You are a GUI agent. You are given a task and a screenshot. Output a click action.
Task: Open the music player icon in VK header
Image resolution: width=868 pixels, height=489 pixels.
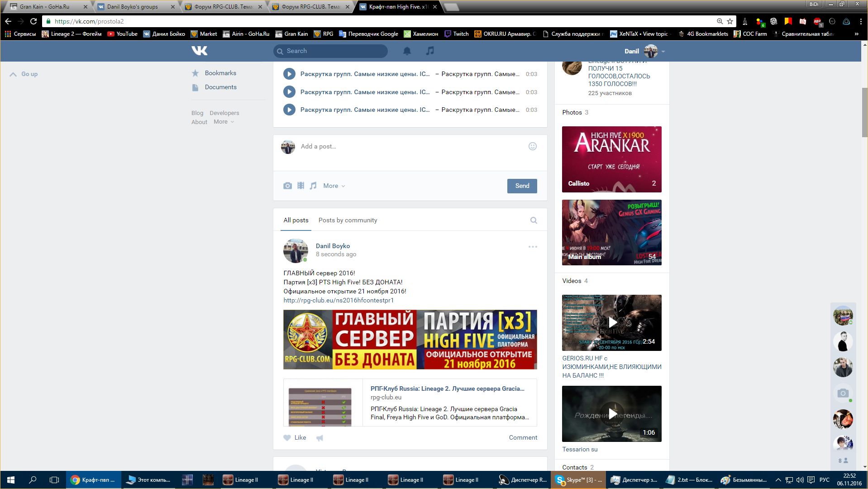pyautogui.click(x=430, y=51)
